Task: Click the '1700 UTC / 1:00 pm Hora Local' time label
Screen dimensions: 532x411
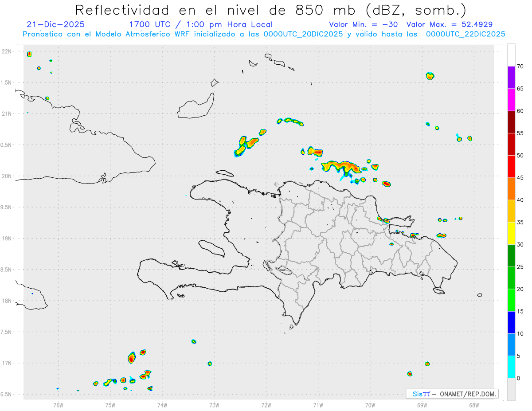Action: (200, 24)
